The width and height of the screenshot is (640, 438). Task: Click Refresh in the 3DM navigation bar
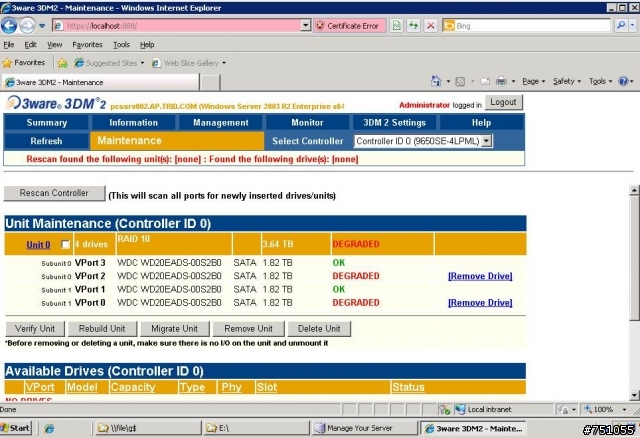pyautogui.click(x=47, y=141)
